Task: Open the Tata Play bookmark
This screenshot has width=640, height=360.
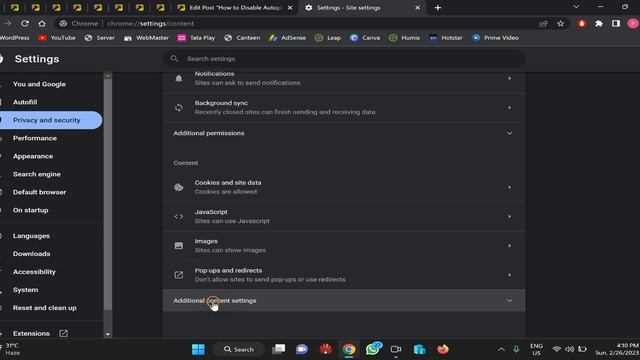Action: click(196, 38)
